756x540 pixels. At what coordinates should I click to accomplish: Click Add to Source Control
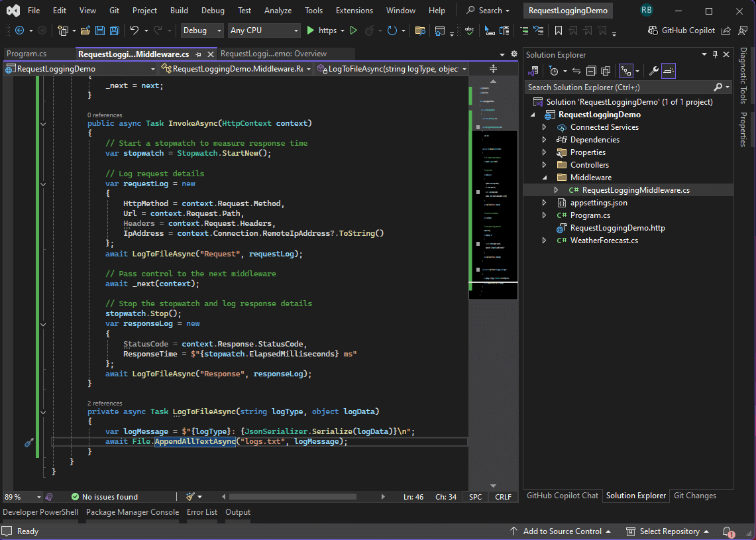point(562,531)
